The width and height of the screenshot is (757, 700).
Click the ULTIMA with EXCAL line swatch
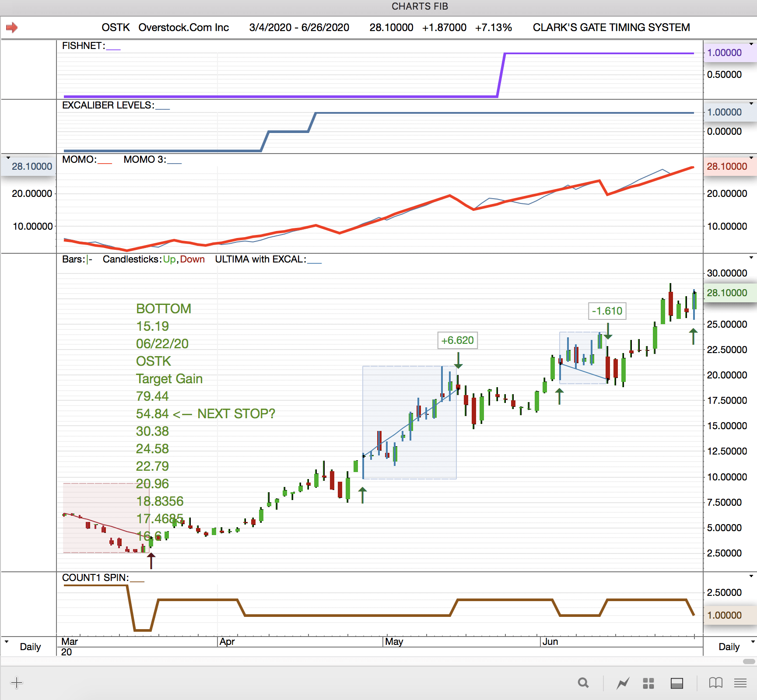tap(315, 262)
